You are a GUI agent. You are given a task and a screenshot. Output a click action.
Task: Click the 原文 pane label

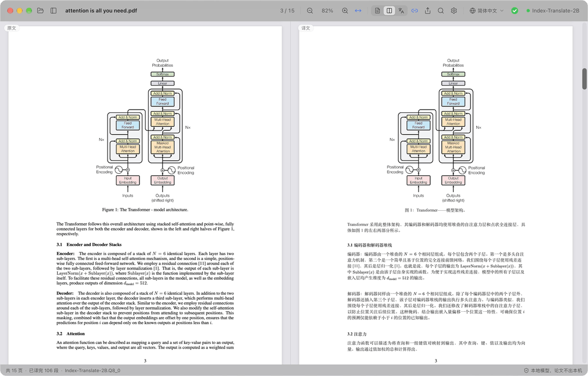point(12,28)
